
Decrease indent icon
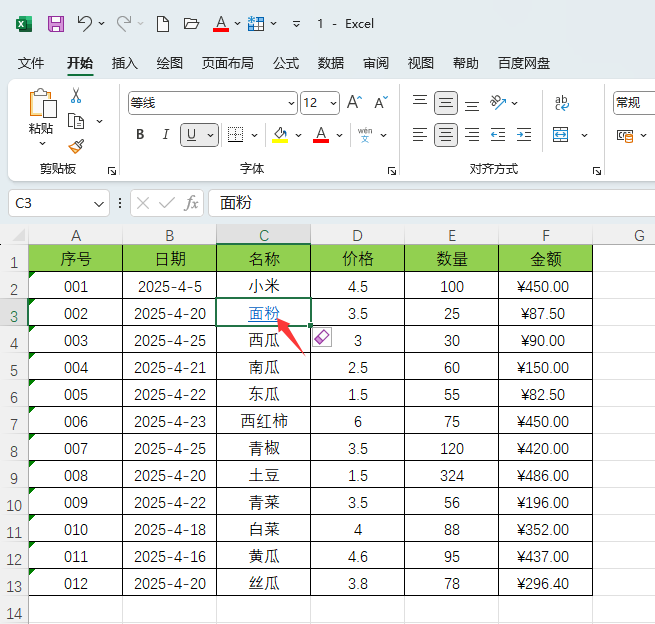pyautogui.click(x=498, y=135)
